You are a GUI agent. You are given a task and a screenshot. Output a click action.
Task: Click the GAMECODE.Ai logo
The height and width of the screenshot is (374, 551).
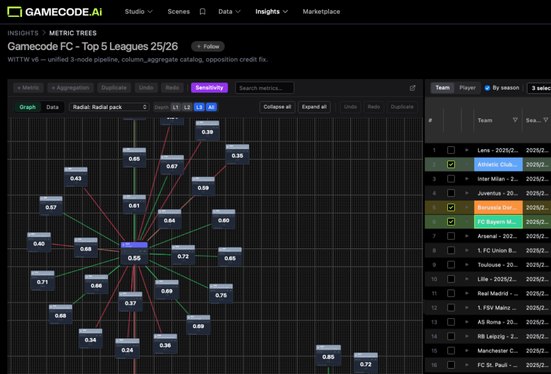tap(54, 12)
